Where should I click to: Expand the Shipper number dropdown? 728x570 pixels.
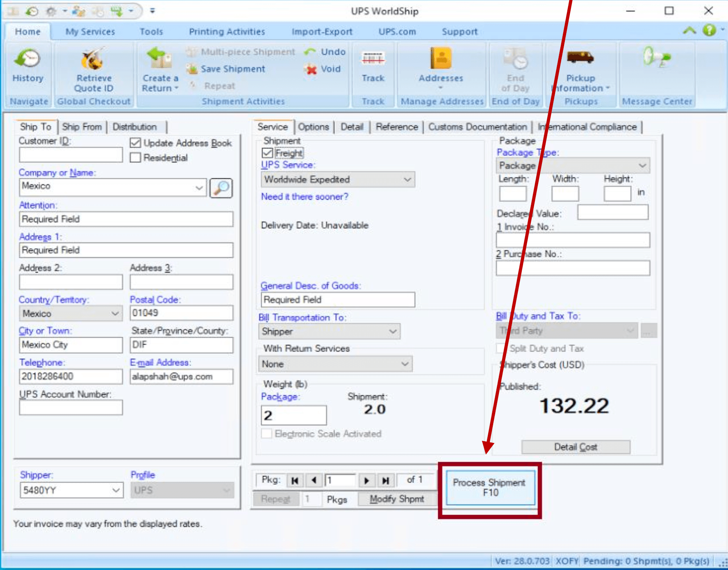[x=116, y=490]
